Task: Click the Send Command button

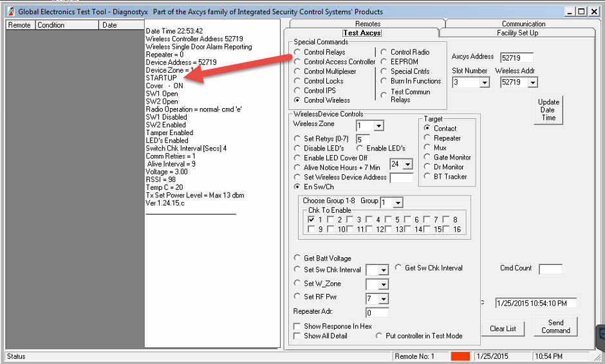Action: click(x=555, y=327)
